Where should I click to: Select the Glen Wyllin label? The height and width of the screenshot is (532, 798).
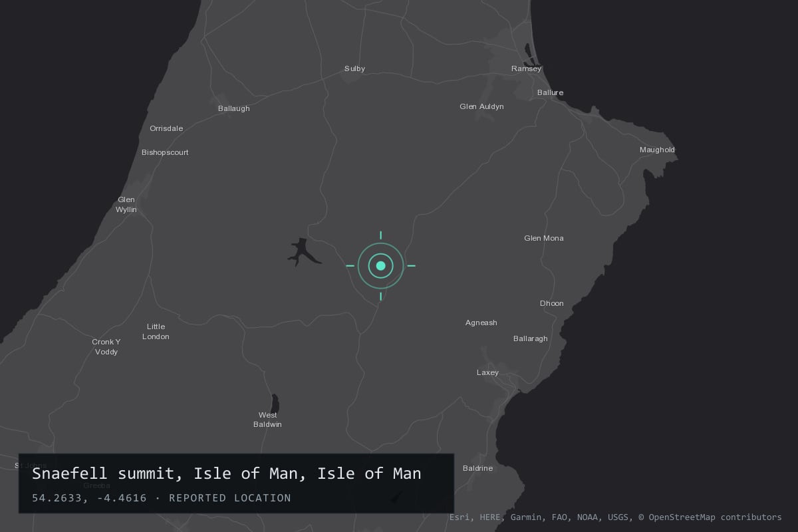(x=126, y=205)
